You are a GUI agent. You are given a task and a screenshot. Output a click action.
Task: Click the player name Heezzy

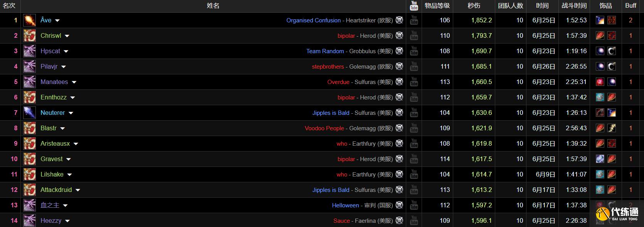51,220
